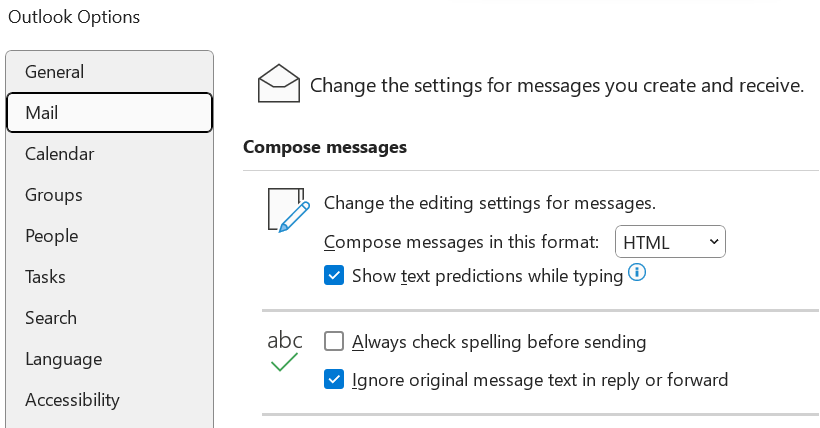
Task: Open the Search options category
Action: (51, 318)
